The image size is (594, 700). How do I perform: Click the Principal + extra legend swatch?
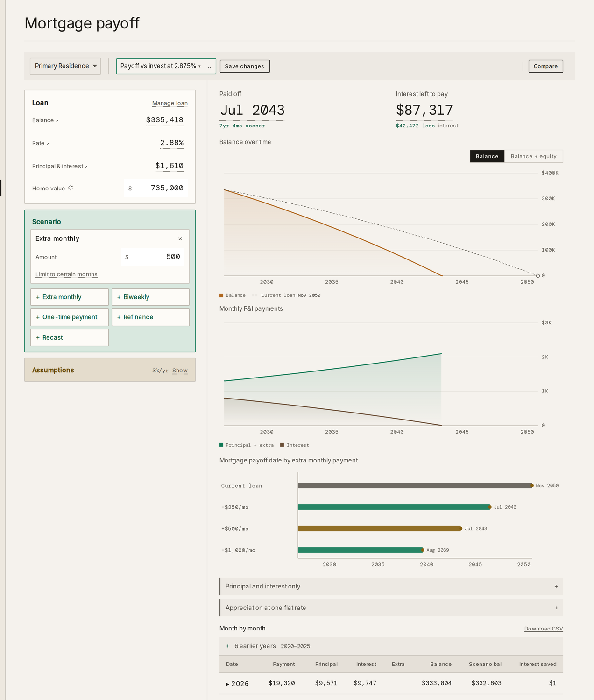coord(221,445)
